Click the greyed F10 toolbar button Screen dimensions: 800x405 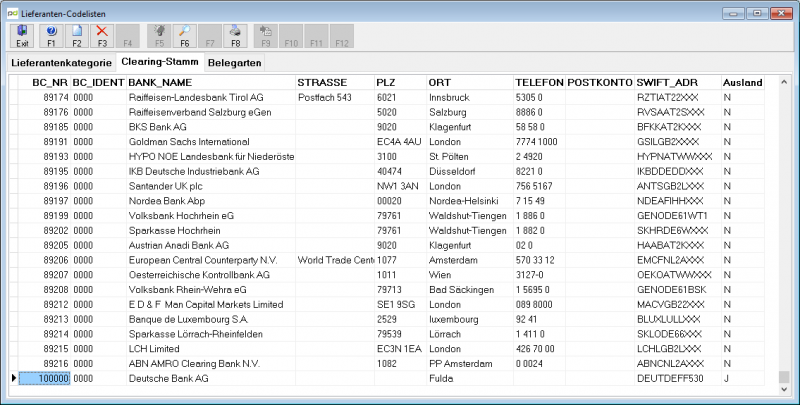[291, 36]
